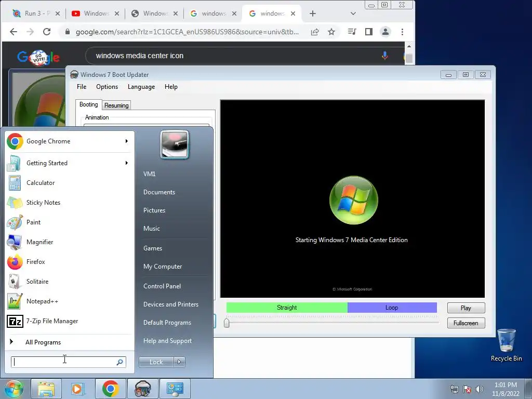Open Google Chrome from Start menu
532x399 pixels.
(x=70, y=141)
